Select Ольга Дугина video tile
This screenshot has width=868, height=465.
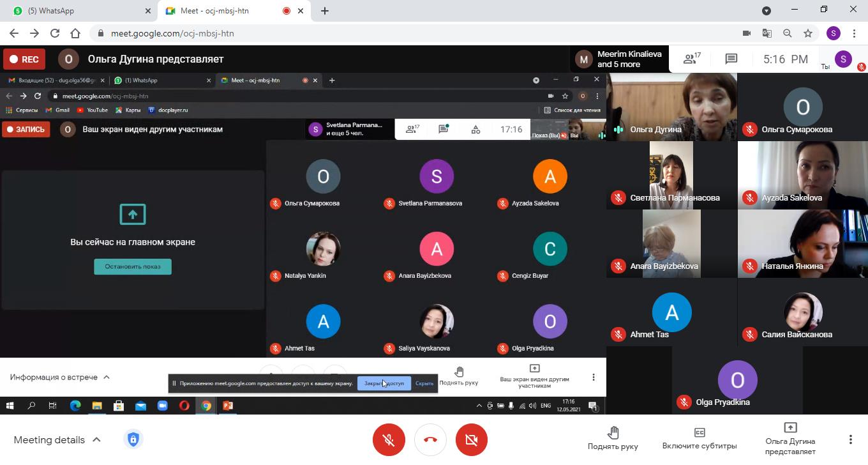(x=671, y=107)
